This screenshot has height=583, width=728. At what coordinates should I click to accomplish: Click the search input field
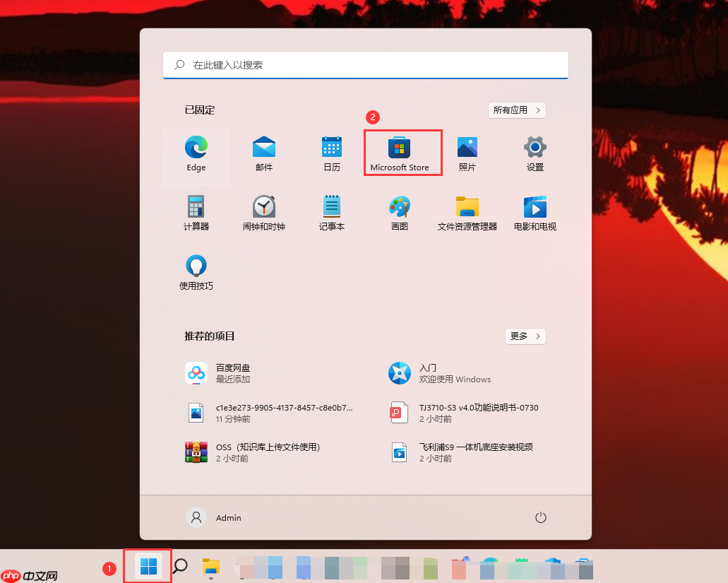tap(366, 64)
